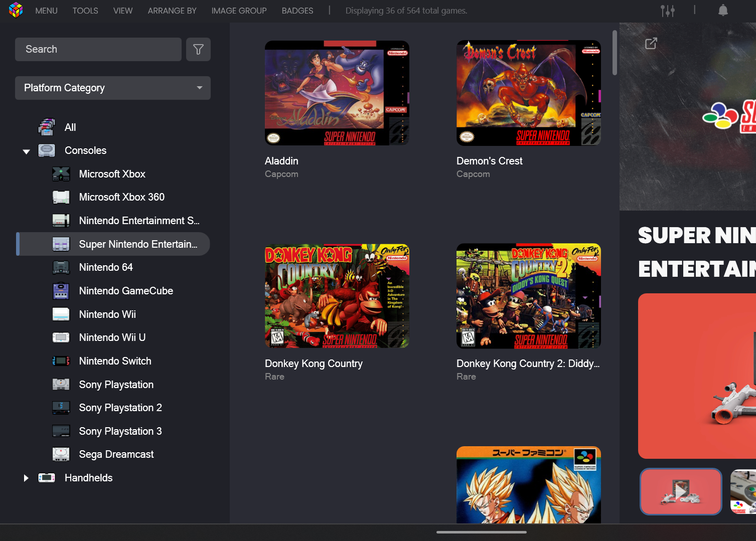Open the MENU menu
The image size is (756, 541).
click(46, 11)
